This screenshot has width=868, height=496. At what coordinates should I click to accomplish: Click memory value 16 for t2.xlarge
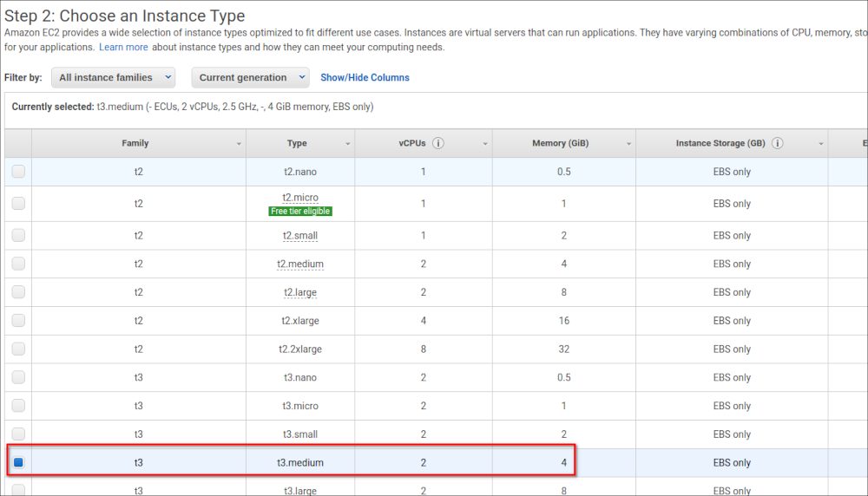(563, 321)
